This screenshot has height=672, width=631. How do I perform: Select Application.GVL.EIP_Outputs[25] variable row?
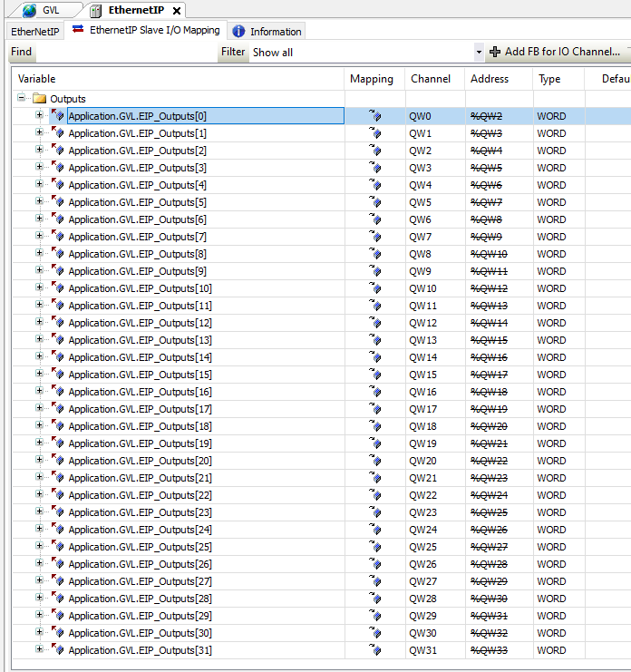point(140,547)
